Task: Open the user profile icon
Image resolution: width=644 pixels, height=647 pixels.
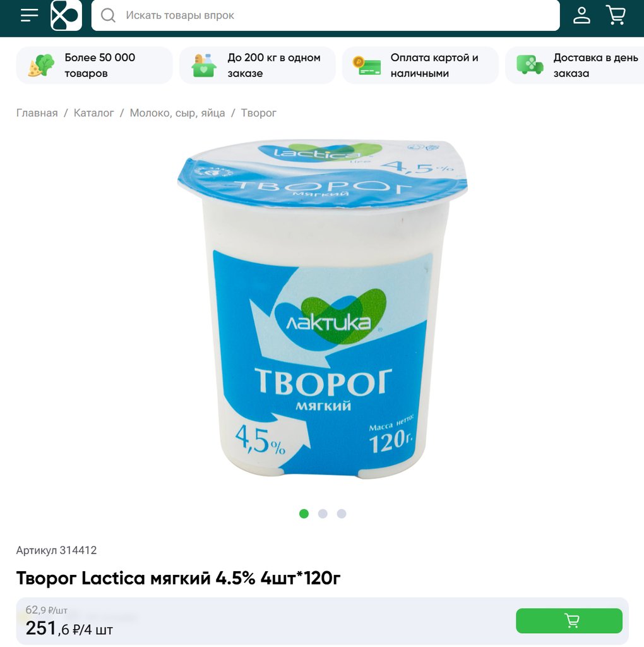Action: point(581,15)
